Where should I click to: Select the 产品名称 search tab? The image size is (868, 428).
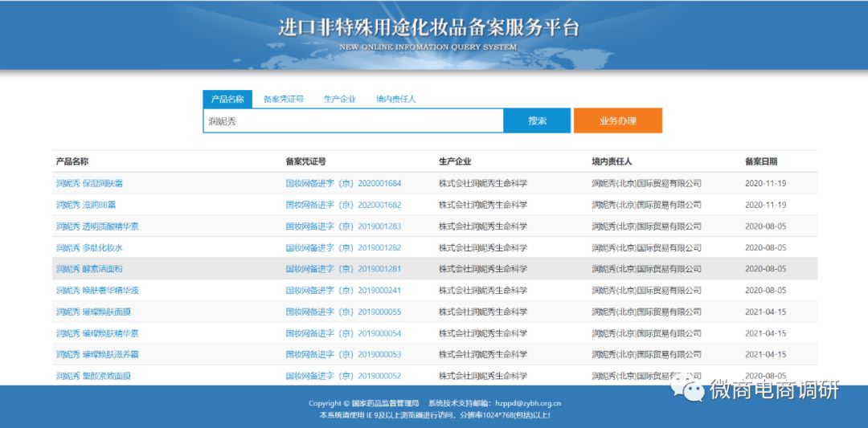[x=227, y=99]
